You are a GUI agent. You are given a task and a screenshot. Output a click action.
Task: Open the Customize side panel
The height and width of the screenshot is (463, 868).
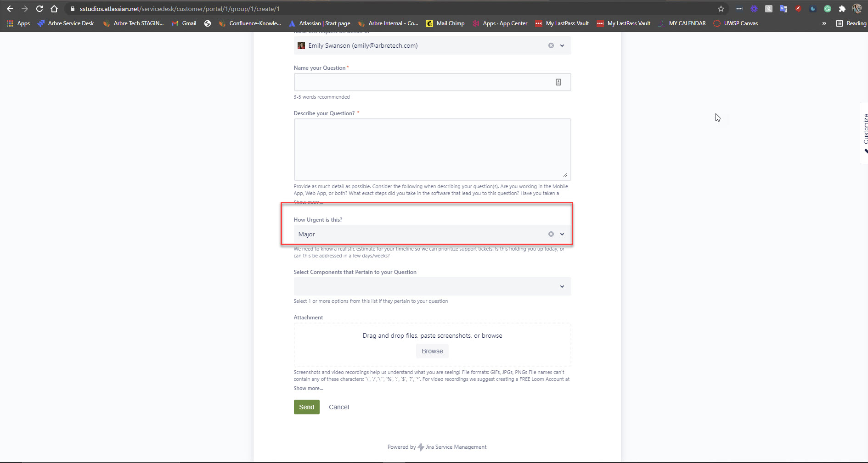(x=865, y=133)
